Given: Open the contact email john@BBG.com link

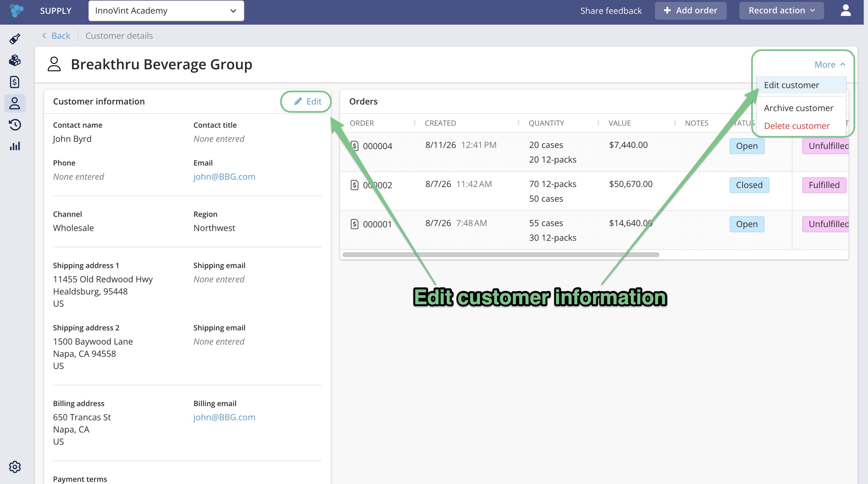Looking at the screenshot, I should coord(224,176).
